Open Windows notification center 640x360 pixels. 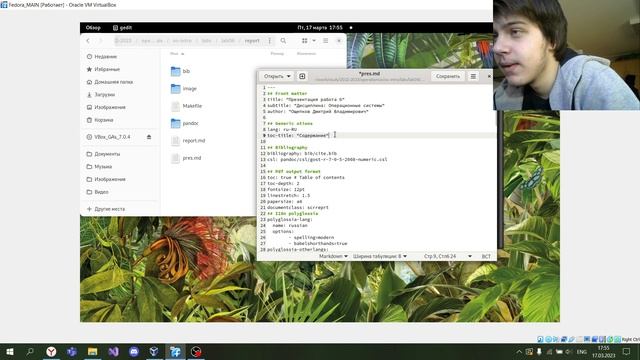pyautogui.click(x=627, y=351)
